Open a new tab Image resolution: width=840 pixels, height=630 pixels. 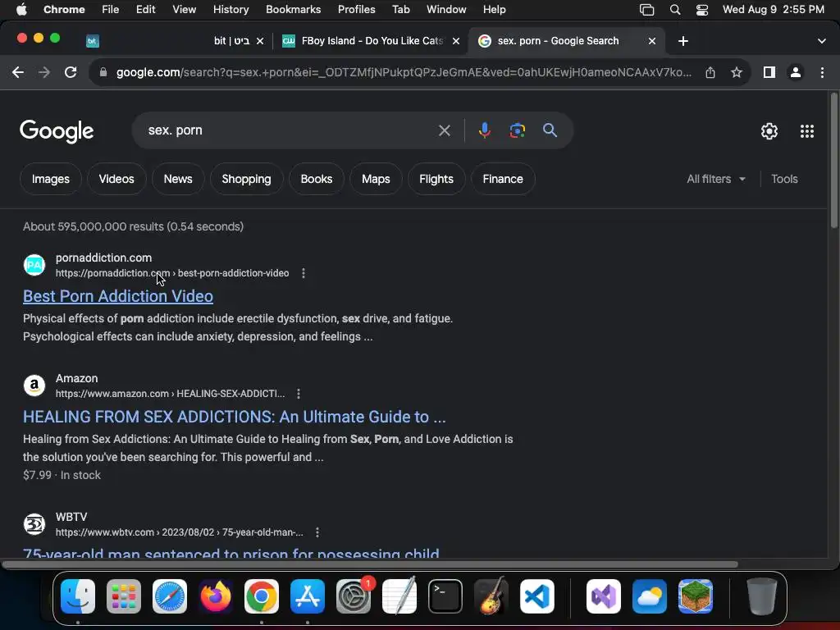(x=683, y=41)
